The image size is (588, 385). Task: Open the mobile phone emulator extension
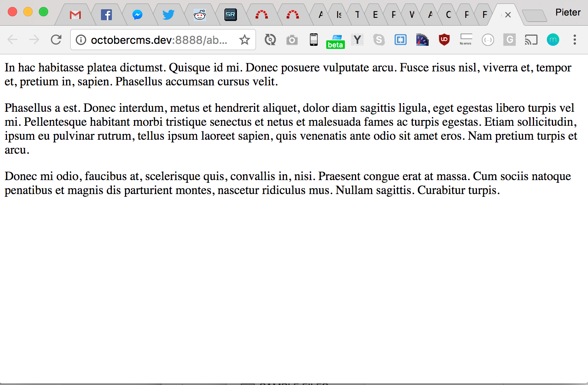(314, 40)
